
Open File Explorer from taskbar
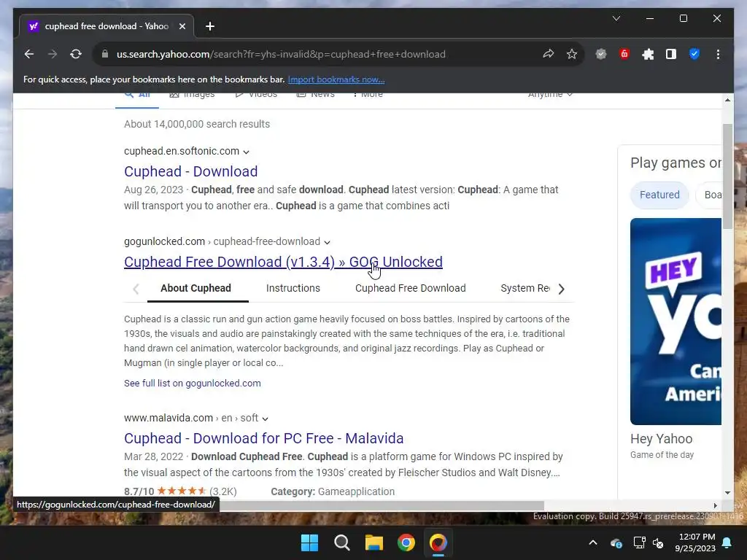(374, 542)
